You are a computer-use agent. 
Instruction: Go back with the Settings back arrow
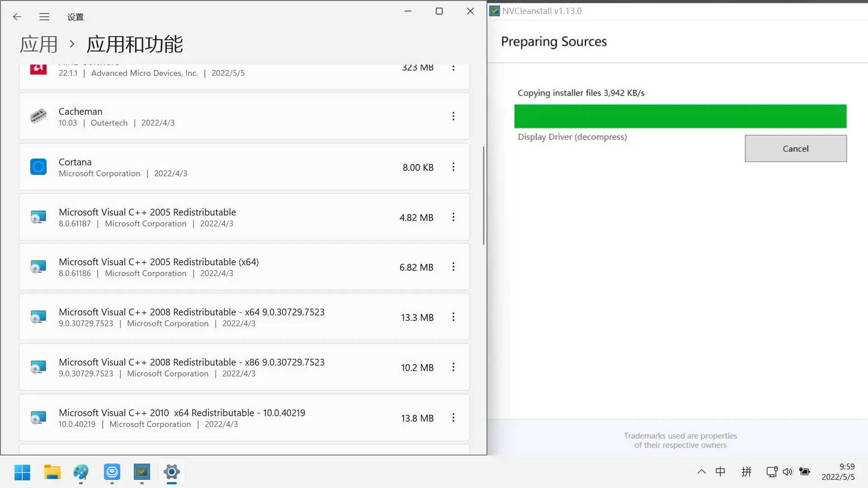pos(17,17)
